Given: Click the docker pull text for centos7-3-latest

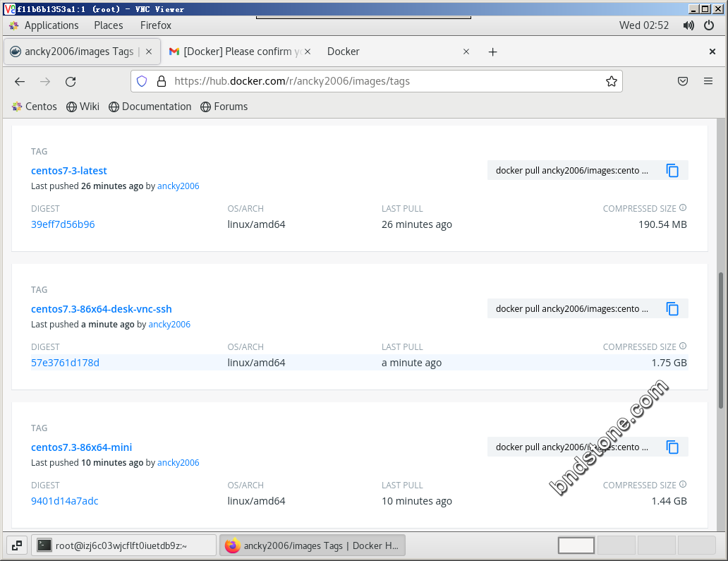Looking at the screenshot, I should point(572,171).
